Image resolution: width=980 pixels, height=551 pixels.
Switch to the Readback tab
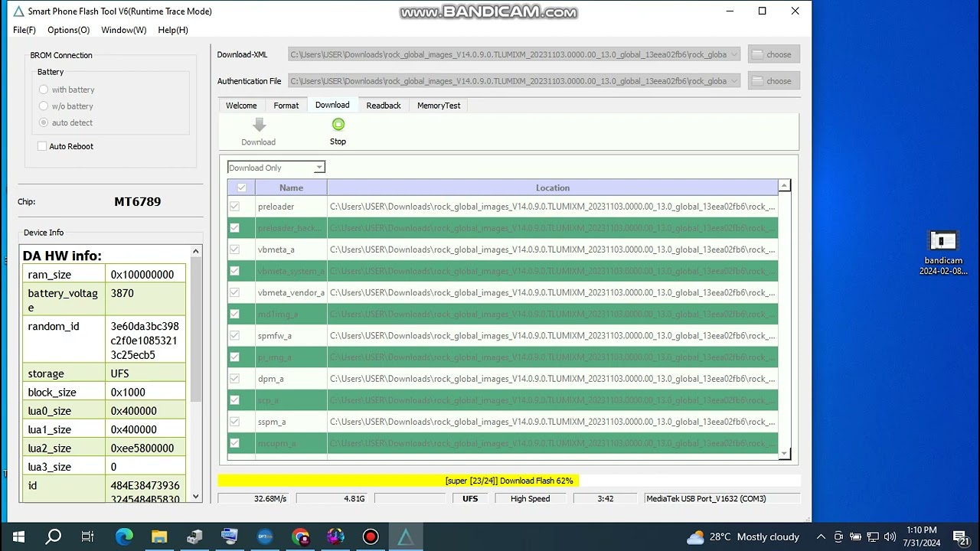coord(384,106)
